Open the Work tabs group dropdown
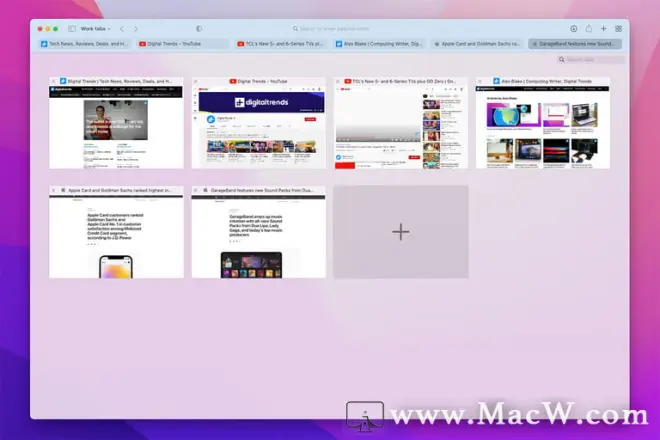The image size is (660, 440). pyautogui.click(x=96, y=29)
